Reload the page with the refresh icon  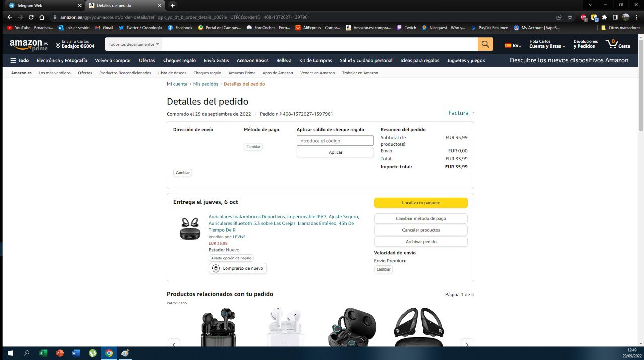coord(31,17)
